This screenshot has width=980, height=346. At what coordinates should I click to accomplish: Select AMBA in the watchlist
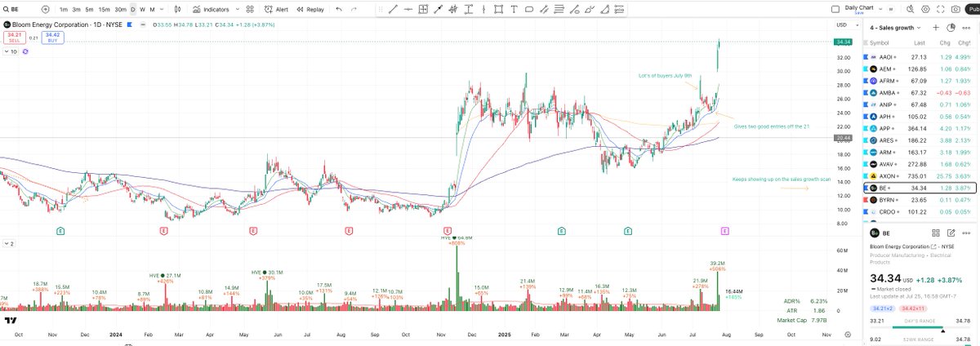(x=918, y=93)
